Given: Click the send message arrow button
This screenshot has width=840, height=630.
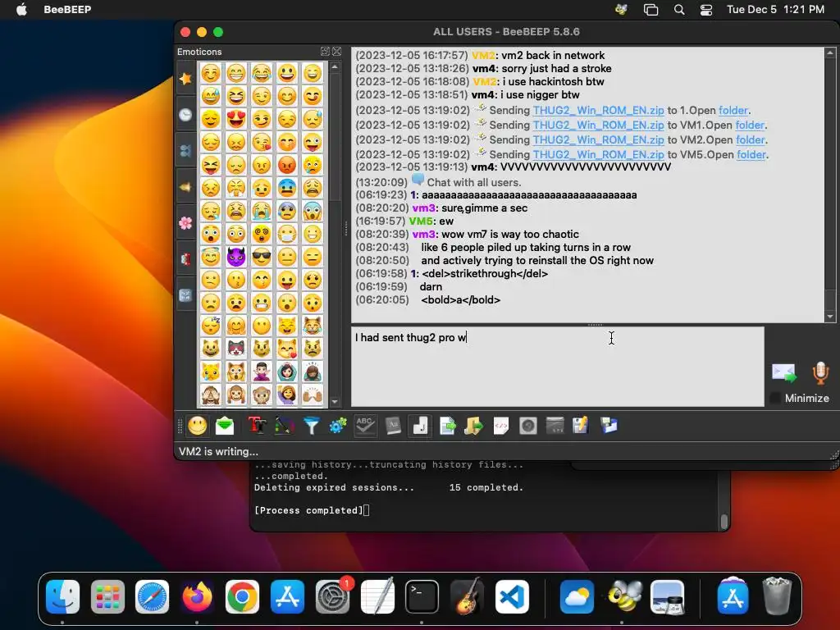Looking at the screenshot, I should 784,373.
